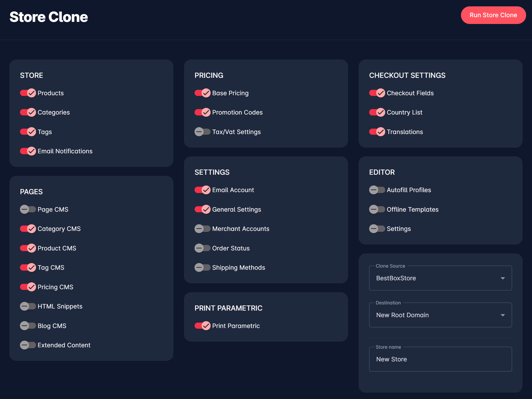The image size is (532, 399).
Task: Edit the Store name field
Action: [x=440, y=359]
